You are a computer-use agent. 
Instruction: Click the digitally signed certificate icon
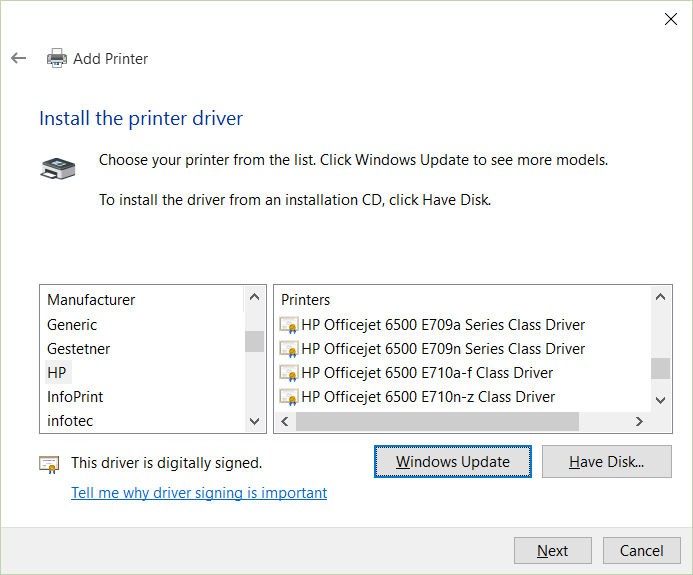pos(49,464)
